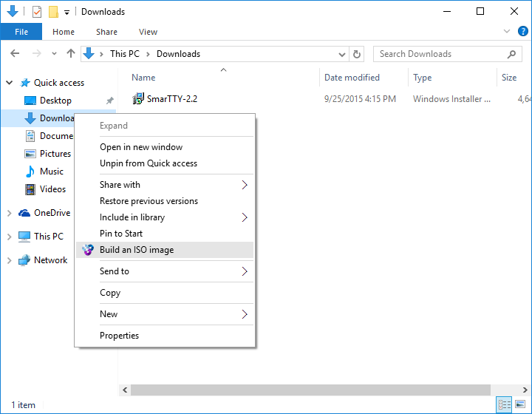The height and width of the screenshot is (414, 532).
Task: Open the Customize Quick Access Toolbar dropdown
Action: click(x=66, y=13)
